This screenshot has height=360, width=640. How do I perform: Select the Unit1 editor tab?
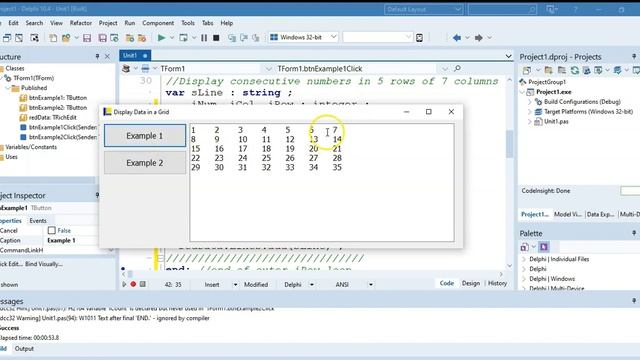click(135, 56)
